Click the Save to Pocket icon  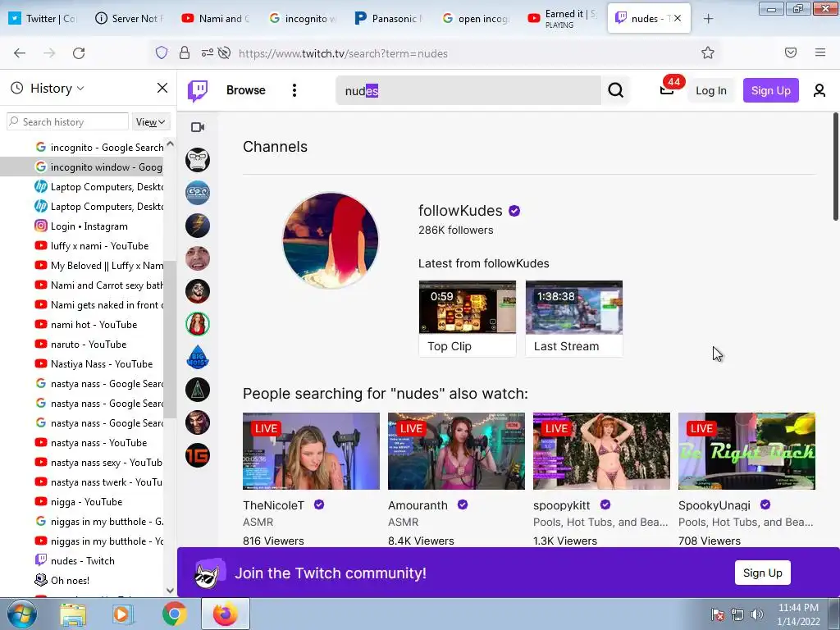791,52
